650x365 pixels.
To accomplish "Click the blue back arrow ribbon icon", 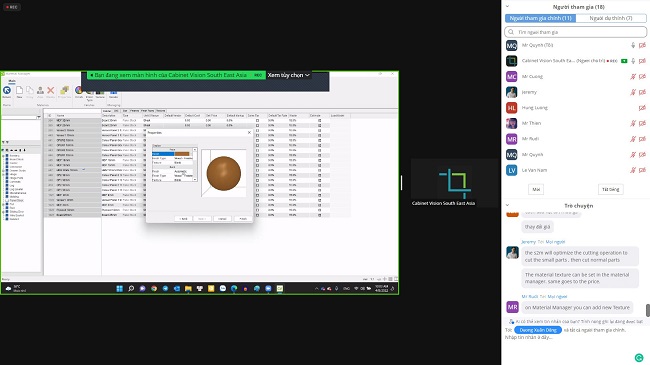I will (7, 90).
